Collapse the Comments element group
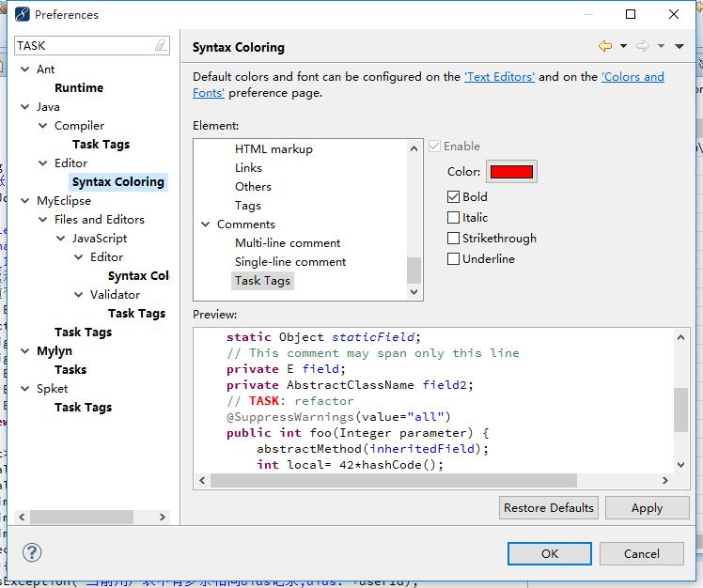 coord(206,224)
